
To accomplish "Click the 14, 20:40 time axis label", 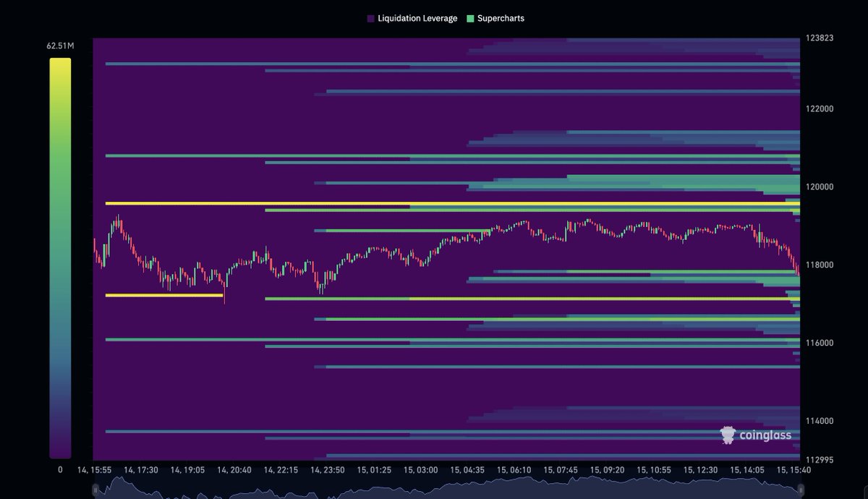I will [234, 470].
